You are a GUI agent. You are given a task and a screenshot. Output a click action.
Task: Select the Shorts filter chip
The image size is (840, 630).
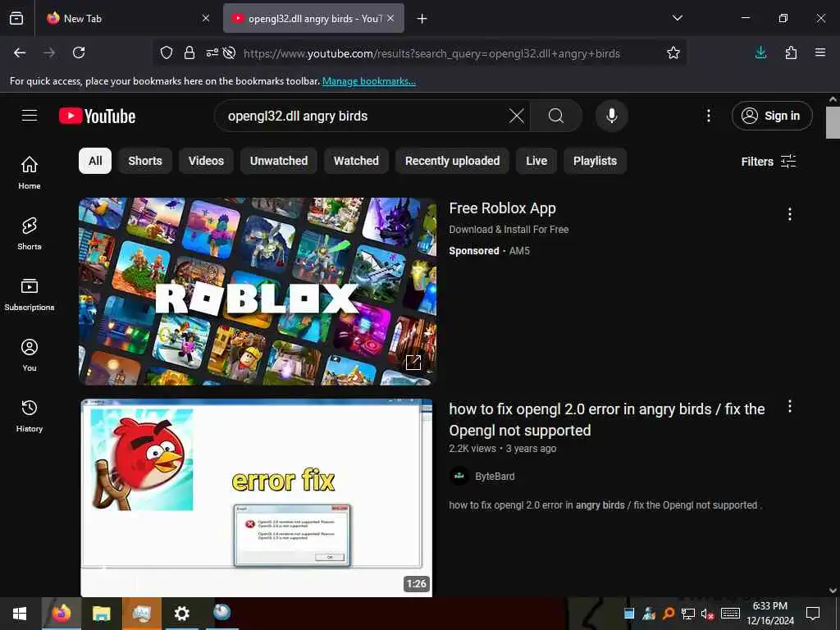point(144,161)
